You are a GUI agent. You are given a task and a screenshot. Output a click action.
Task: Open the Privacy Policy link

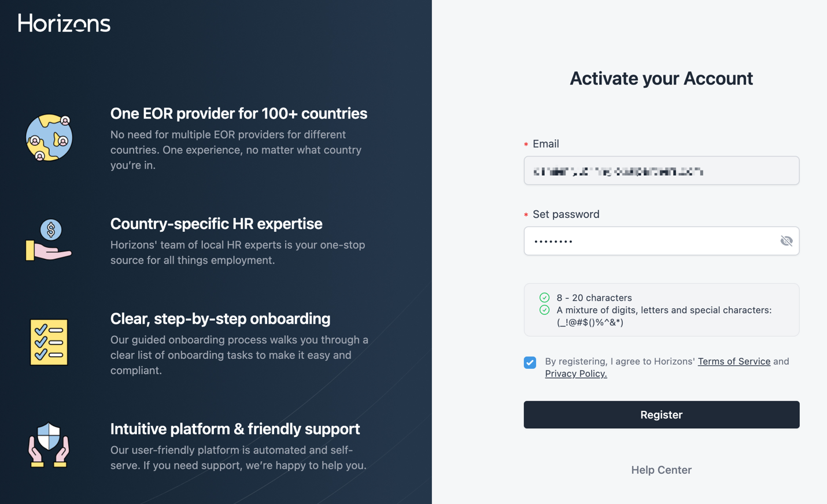tap(575, 373)
